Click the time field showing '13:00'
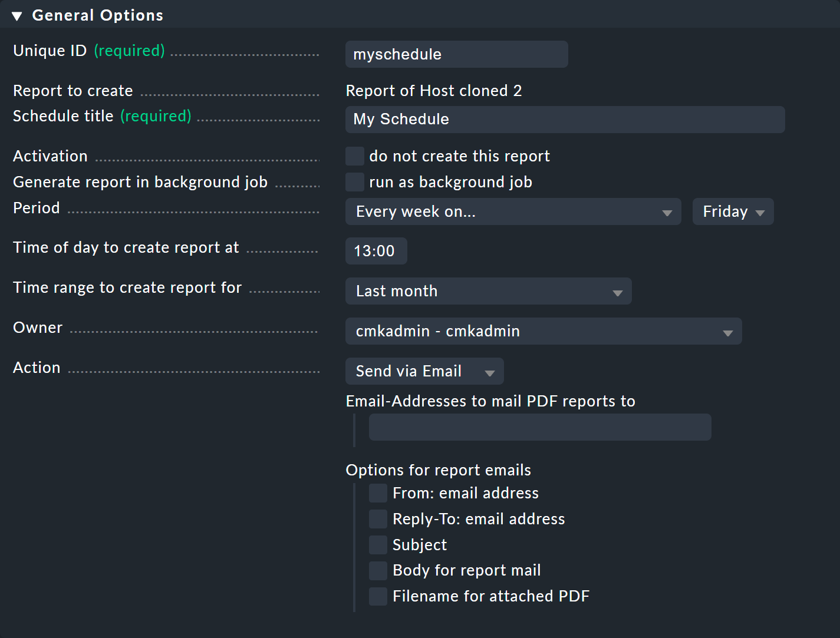 pyautogui.click(x=376, y=251)
